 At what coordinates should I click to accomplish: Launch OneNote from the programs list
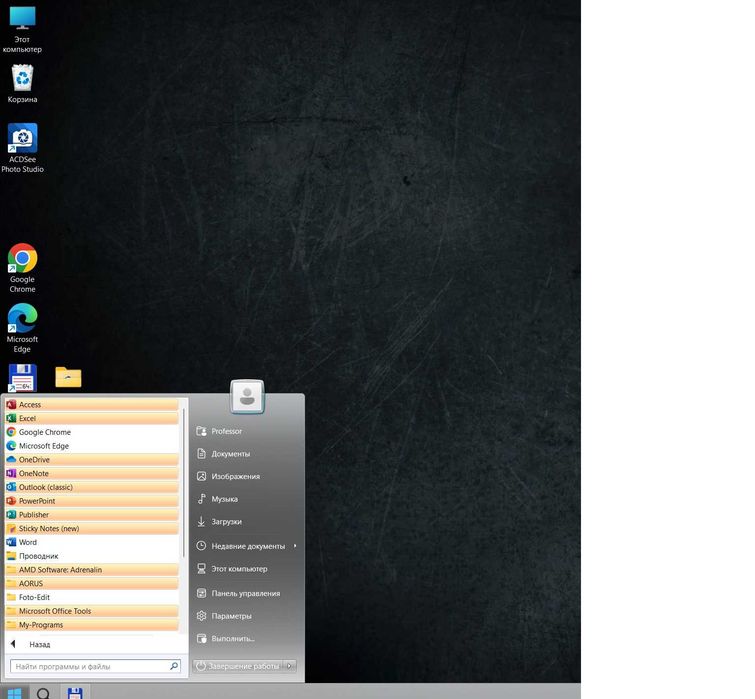coord(91,473)
